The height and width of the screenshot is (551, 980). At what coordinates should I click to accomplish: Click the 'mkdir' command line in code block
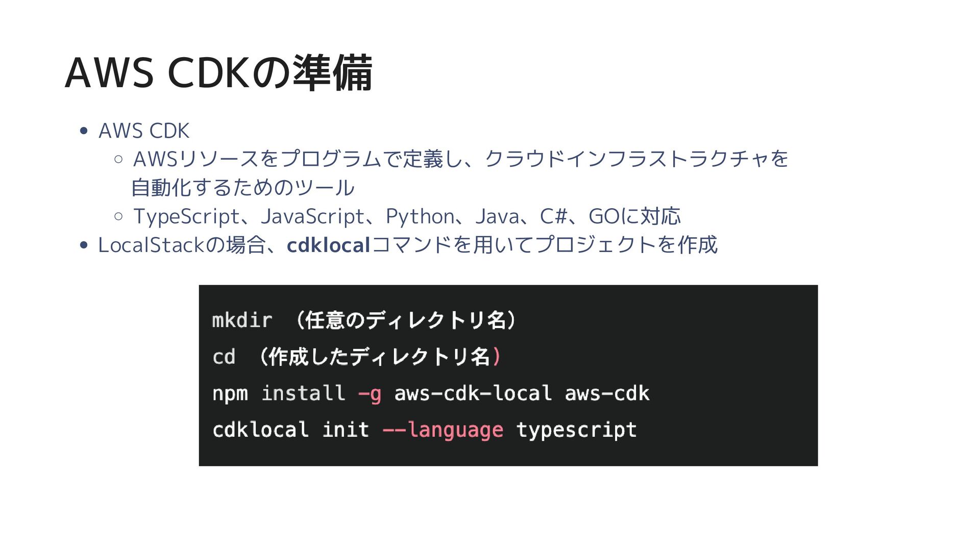tap(364, 320)
